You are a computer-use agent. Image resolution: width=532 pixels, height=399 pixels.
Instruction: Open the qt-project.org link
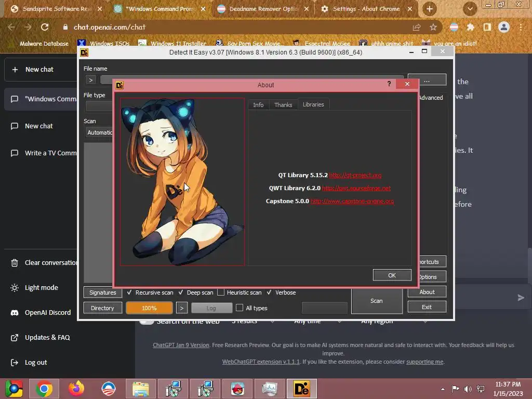[x=355, y=175]
